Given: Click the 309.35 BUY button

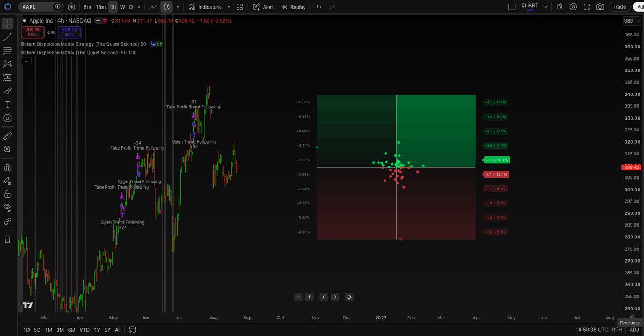Looking at the screenshot, I should click(x=69, y=32).
